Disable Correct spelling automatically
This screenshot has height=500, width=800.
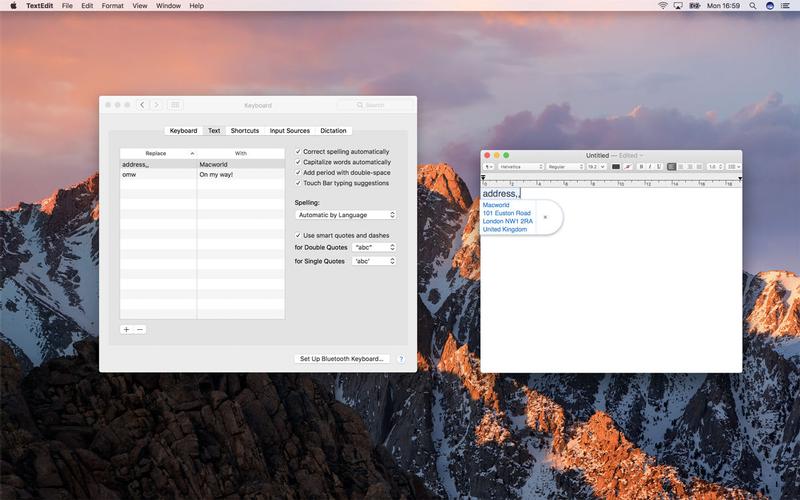(298, 151)
